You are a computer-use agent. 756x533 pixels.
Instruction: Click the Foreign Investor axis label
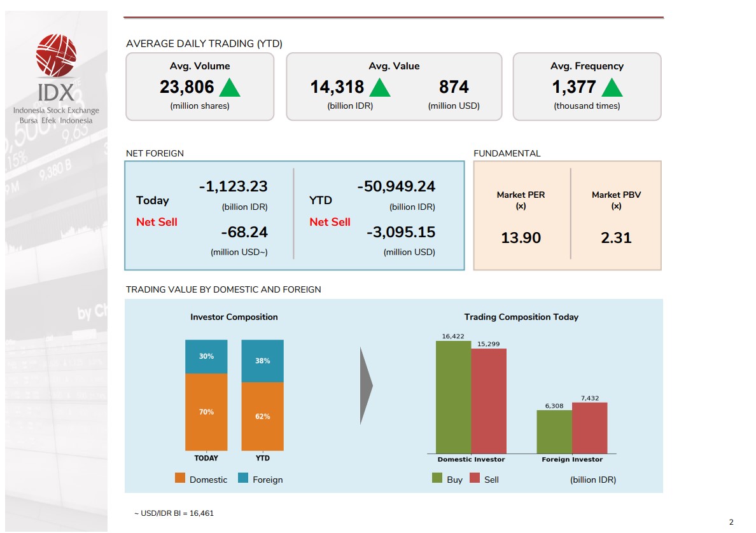pyautogui.click(x=572, y=460)
